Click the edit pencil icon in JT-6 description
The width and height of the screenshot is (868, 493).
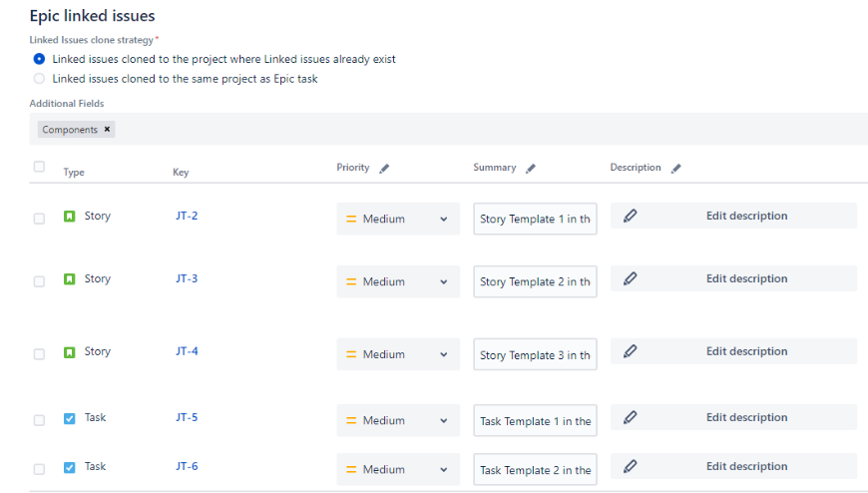pyautogui.click(x=630, y=466)
